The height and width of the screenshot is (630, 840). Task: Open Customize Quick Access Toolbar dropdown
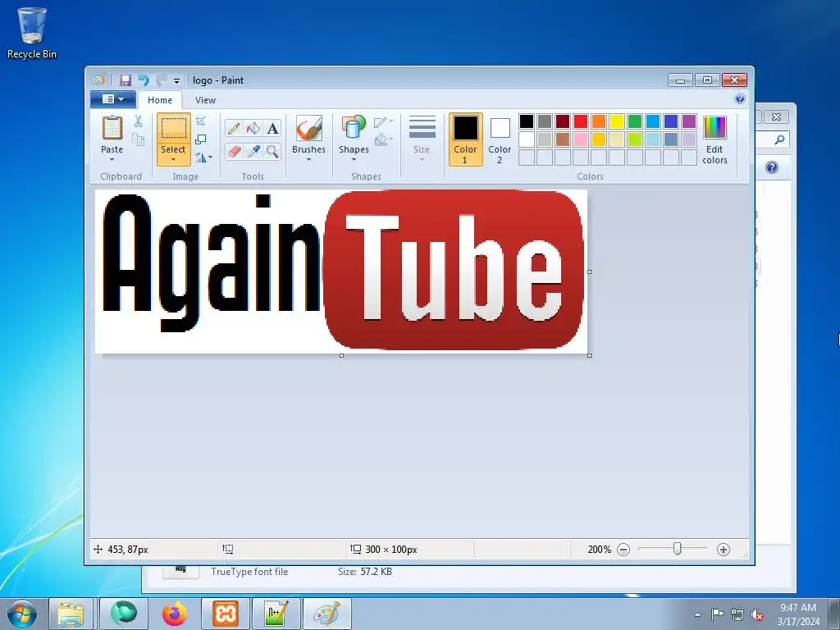[176, 81]
